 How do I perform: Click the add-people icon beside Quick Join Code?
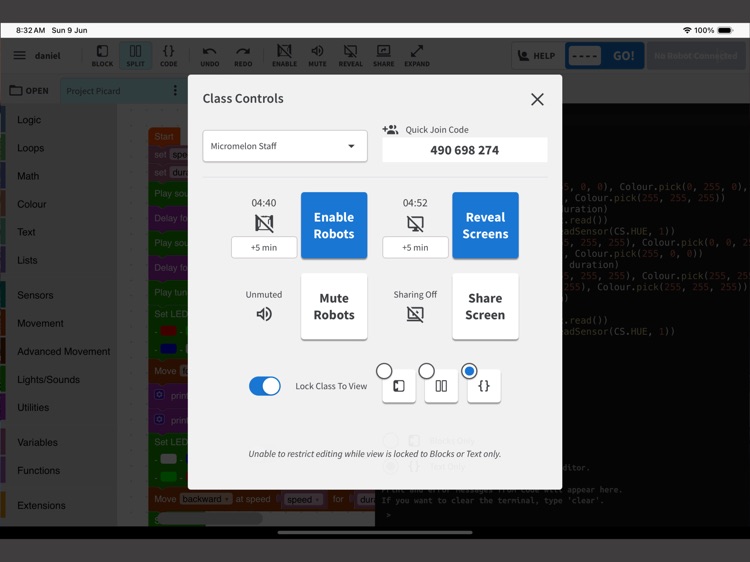point(390,129)
